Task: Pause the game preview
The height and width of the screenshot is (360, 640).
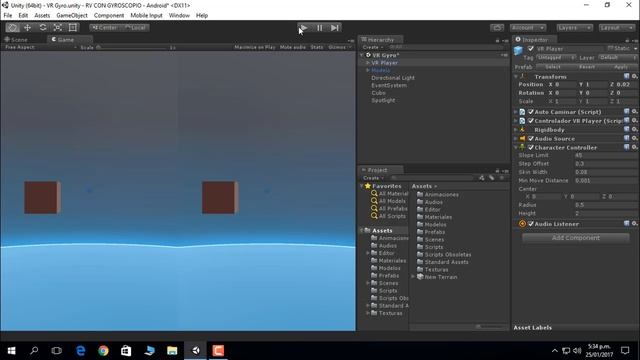Action: click(320, 28)
